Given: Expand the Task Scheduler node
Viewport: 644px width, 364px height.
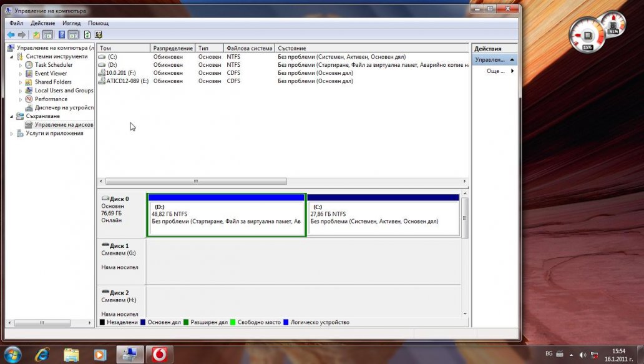Looking at the screenshot, I should pyautogui.click(x=21, y=65).
